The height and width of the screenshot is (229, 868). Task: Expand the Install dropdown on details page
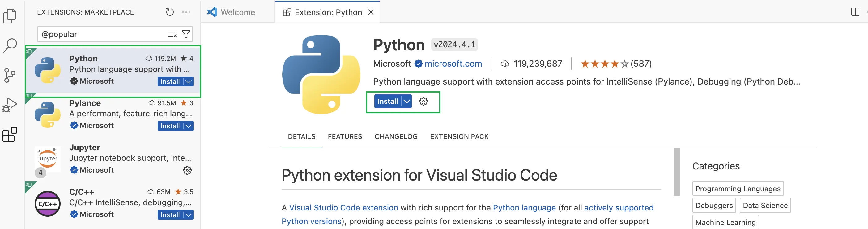407,101
